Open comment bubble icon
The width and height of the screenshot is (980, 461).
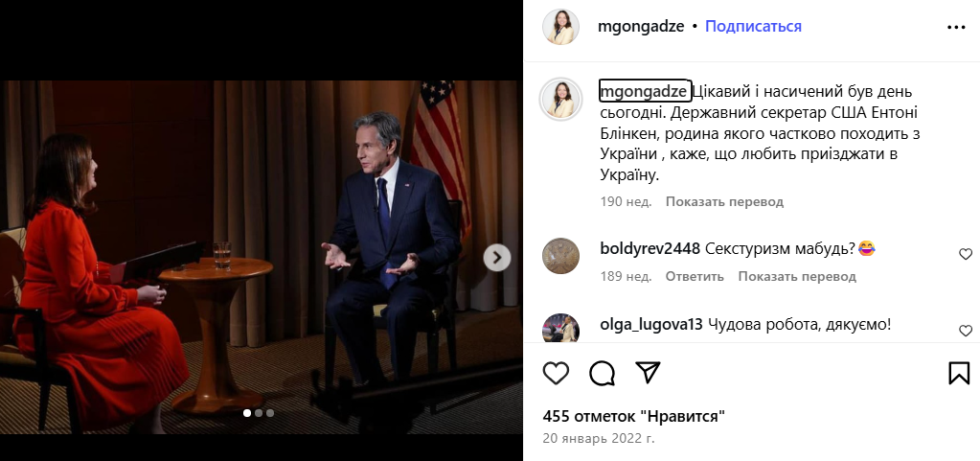point(602,373)
